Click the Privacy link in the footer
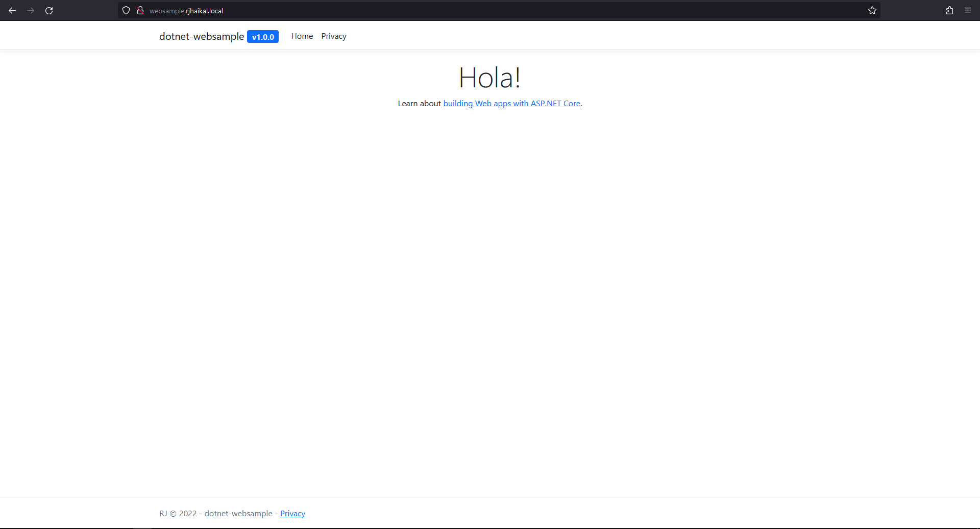980x529 pixels. pos(292,514)
